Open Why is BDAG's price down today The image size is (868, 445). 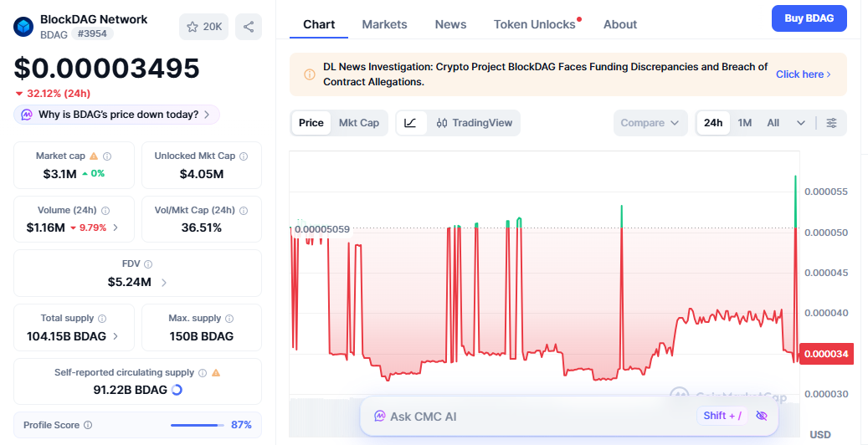117,115
